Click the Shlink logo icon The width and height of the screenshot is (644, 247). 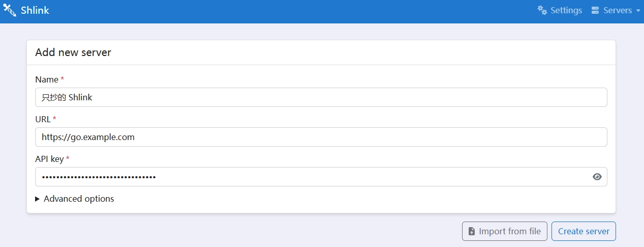10,10
